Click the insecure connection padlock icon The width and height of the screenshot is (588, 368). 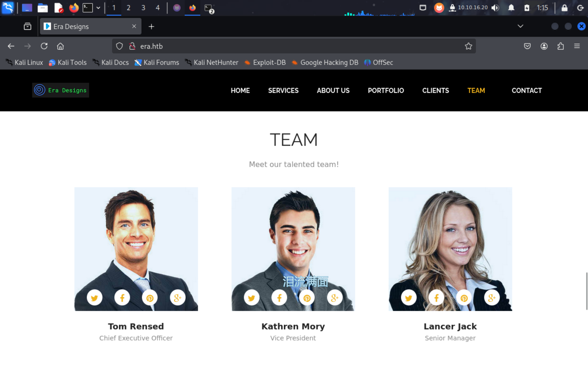tap(132, 46)
